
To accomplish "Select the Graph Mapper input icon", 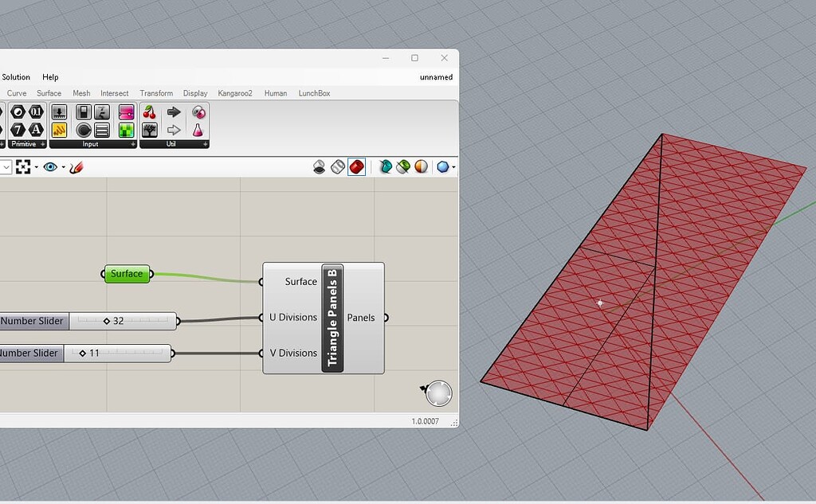I will pos(59,130).
